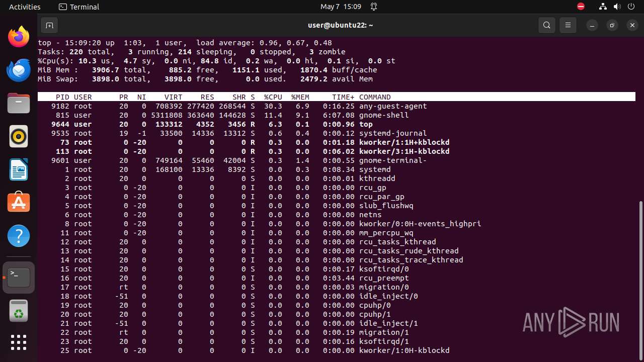Click kworker/0:0H-events_highpri text
This screenshot has height=362, width=644.
click(x=420, y=224)
